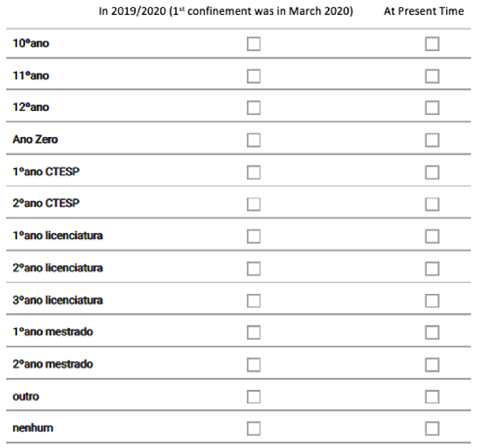The width and height of the screenshot is (477, 448).
Task: Tick 2ºano CTESP under At Present Time
Action: pyautogui.click(x=432, y=204)
